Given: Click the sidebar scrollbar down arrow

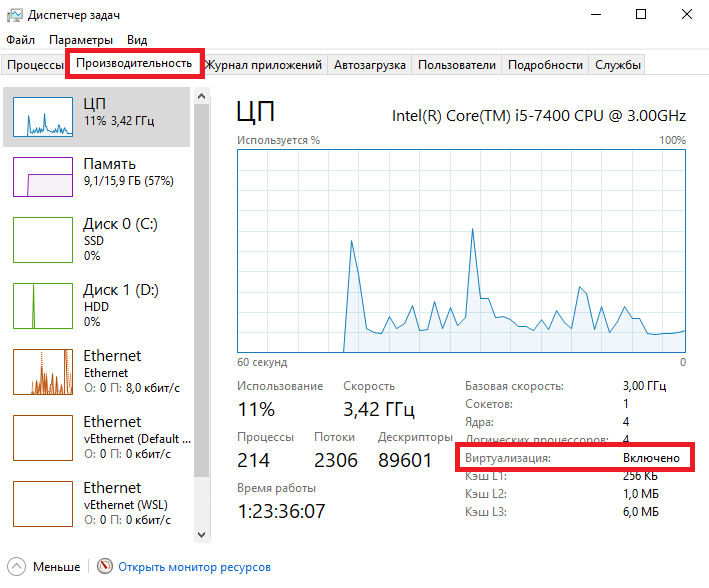Looking at the screenshot, I should 202,535.
